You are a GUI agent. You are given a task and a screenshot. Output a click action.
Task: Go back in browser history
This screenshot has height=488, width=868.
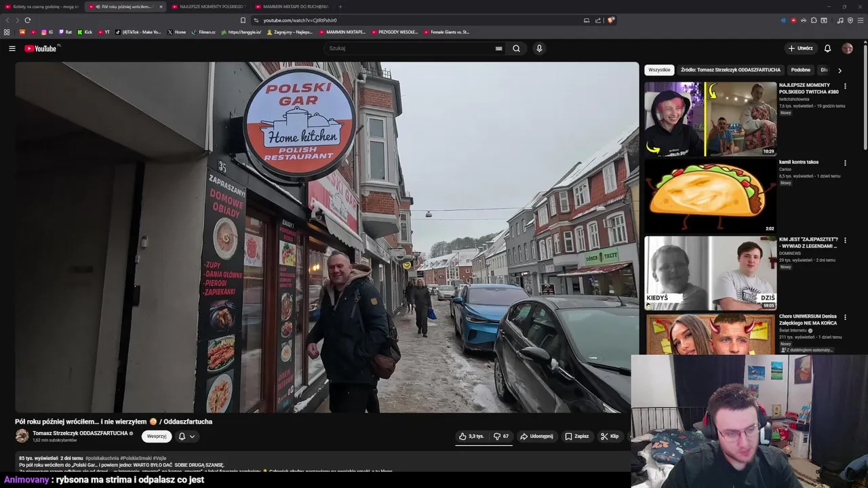(x=8, y=20)
